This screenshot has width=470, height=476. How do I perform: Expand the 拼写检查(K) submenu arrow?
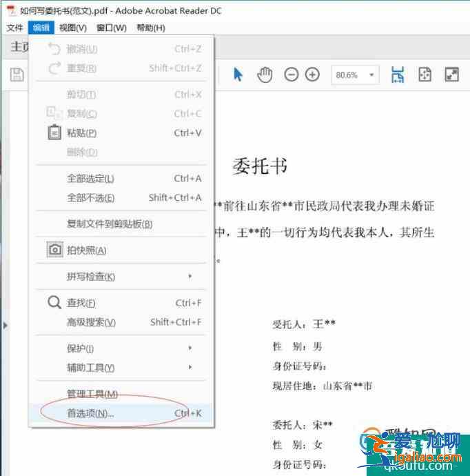pyautogui.click(x=190, y=276)
